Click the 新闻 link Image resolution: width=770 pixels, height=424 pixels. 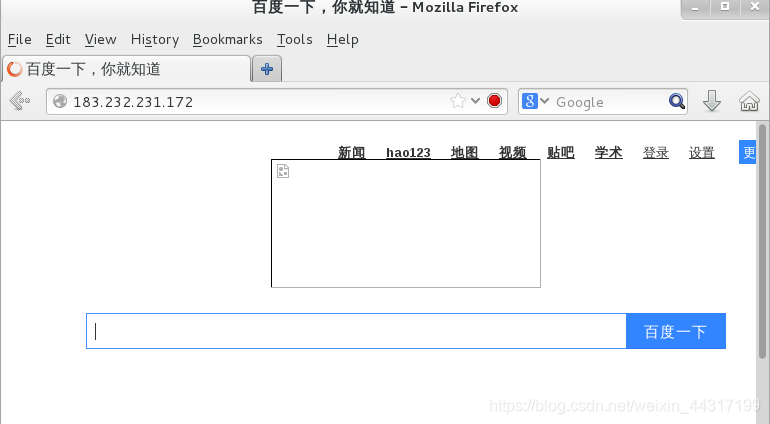coord(352,152)
